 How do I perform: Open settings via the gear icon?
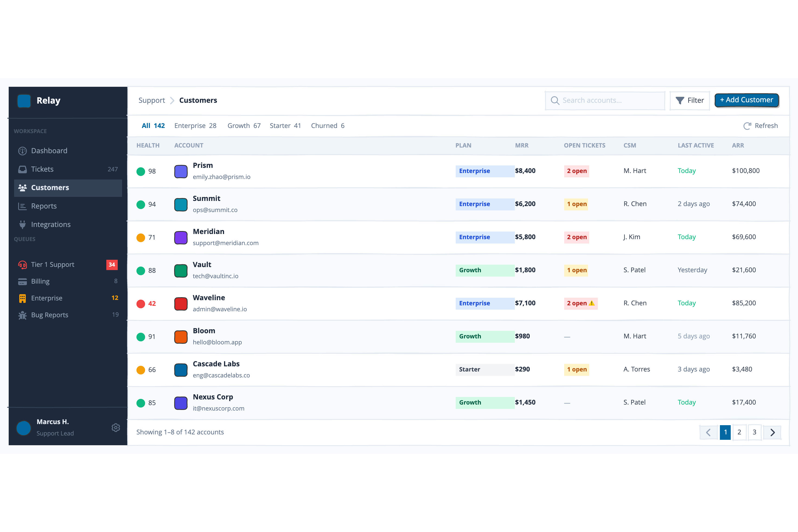click(x=116, y=428)
